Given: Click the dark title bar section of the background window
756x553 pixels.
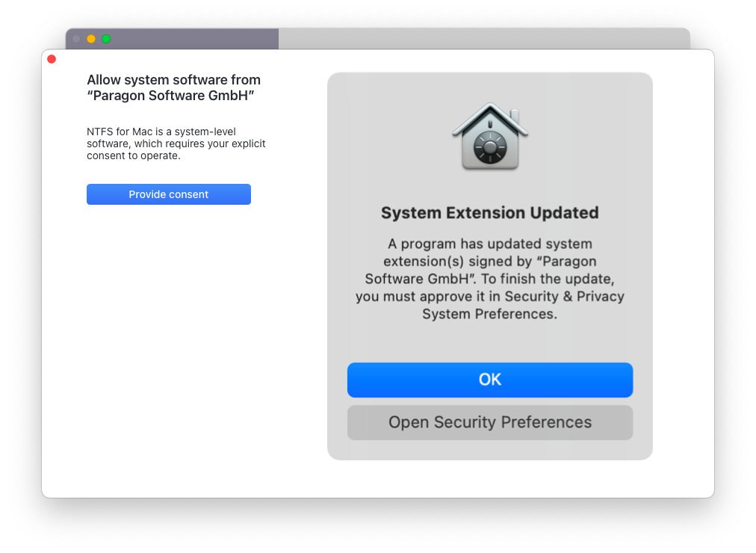Looking at the screenshot, I should [x=193, y=39].
